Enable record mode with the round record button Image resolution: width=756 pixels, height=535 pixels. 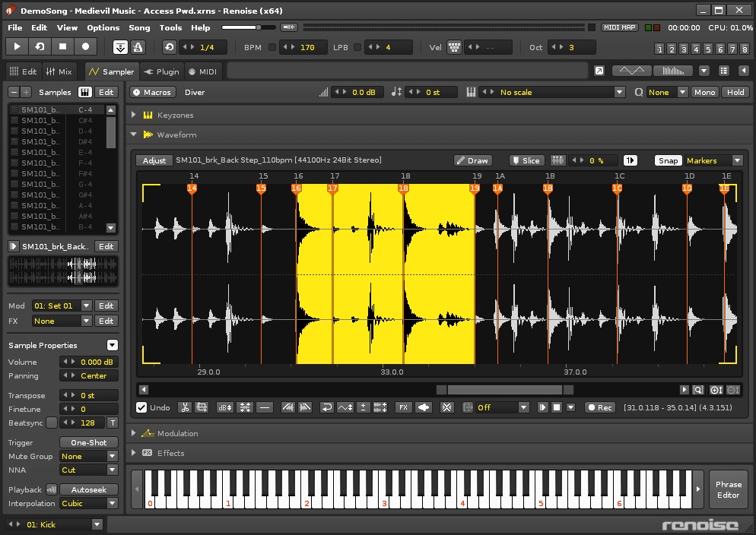pyautogui.click(x=85, y=46)
